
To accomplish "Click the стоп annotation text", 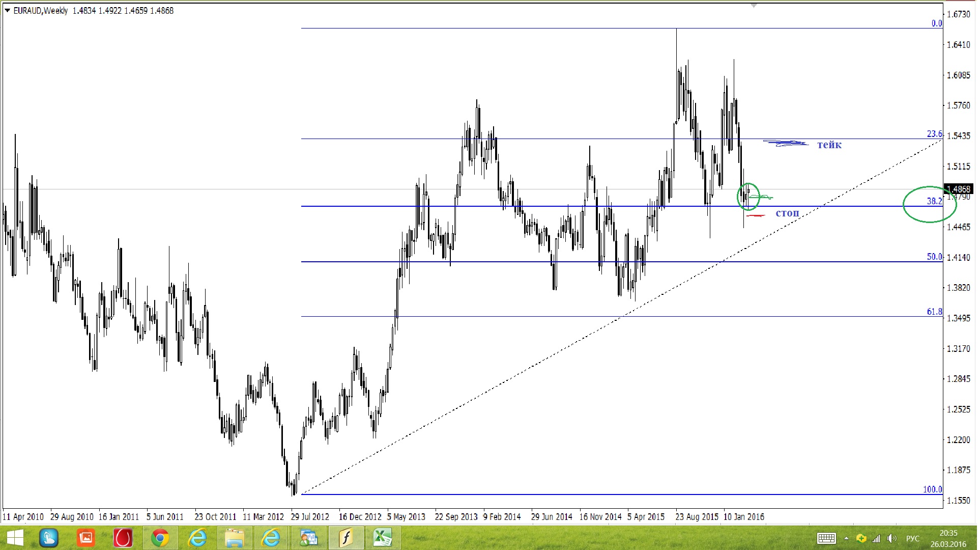I will pos(787,213).
